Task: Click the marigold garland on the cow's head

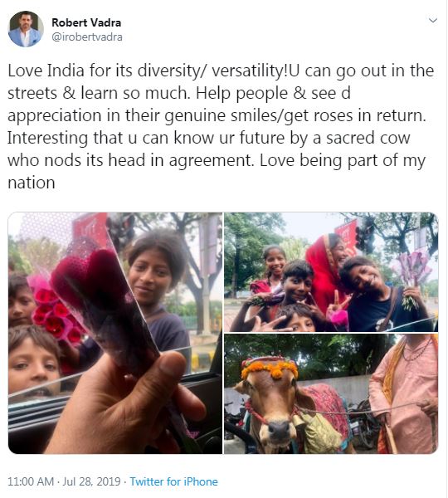Action: pyautogui.click(x=270, y=368)
